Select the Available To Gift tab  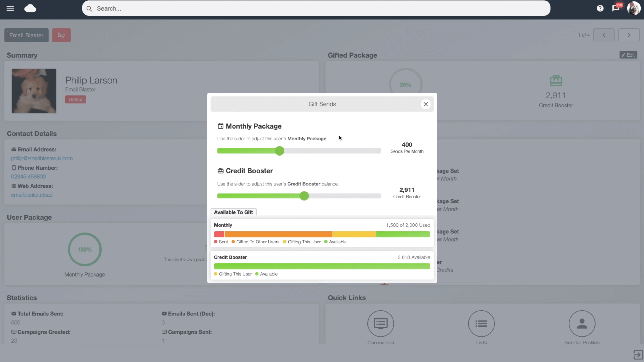coord(234,212)
